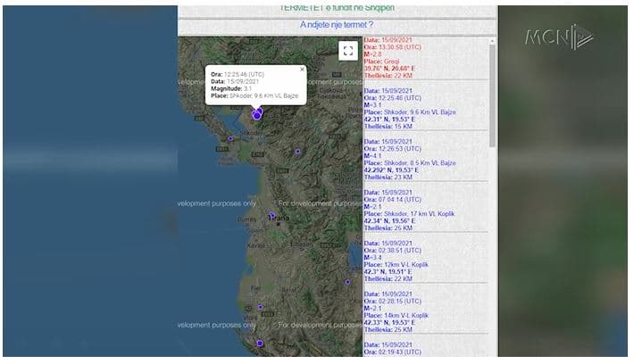Open the 'A ndjete nje termet ?' link
Image resolution: width=634 pixels, height=364 pixels.
(x=337, y=25)
